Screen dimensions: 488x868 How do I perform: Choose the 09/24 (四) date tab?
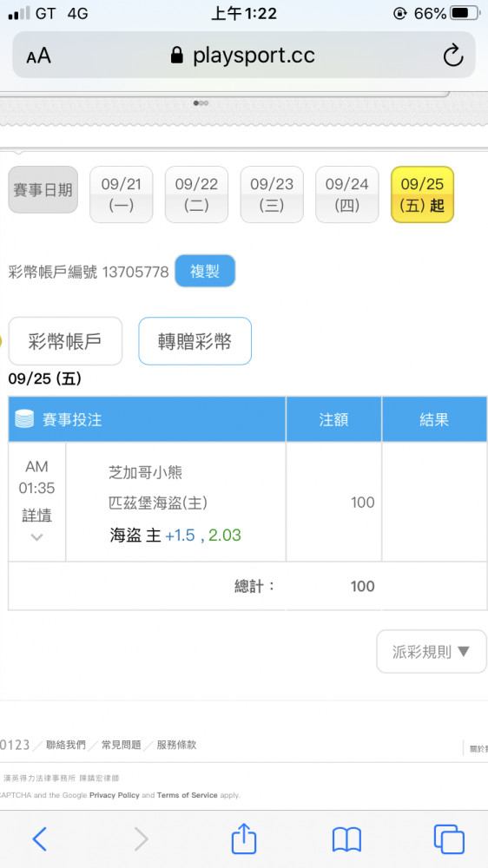click(346, 194)
